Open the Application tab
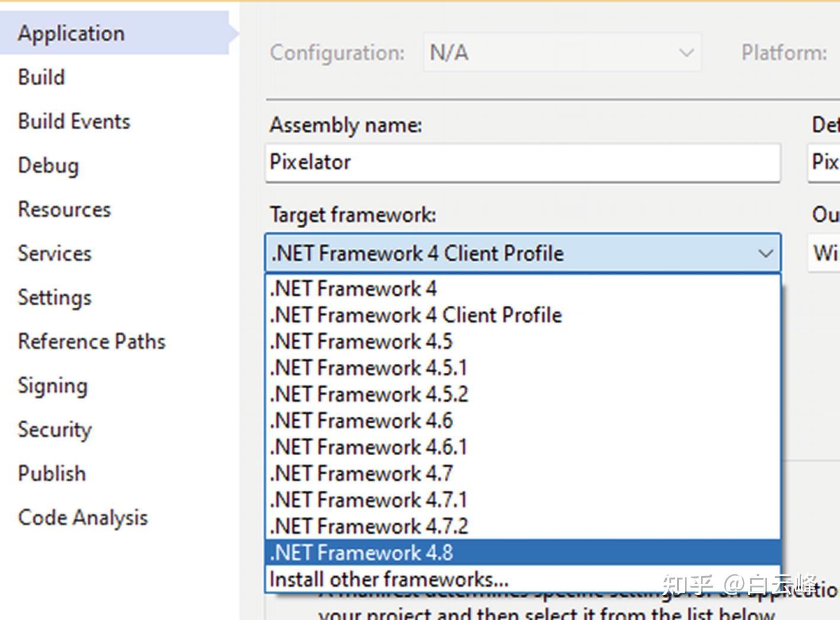 pos(71,33)
